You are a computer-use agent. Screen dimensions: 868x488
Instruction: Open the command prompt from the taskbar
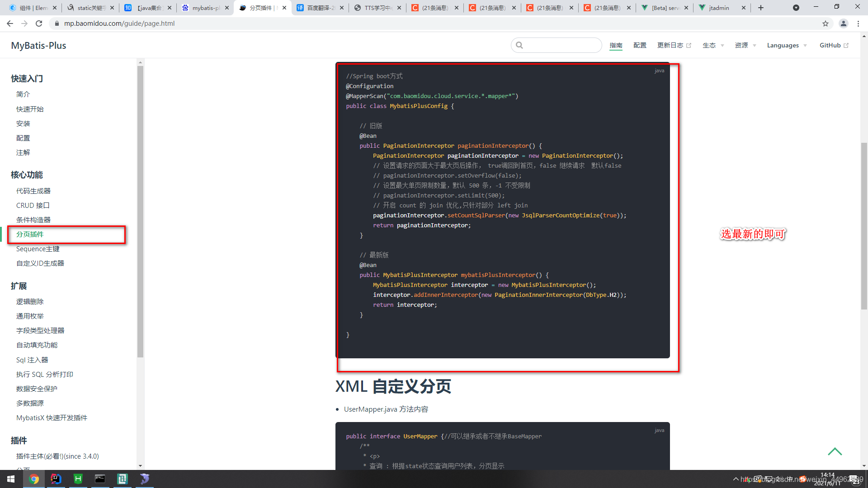pos(100,479)
